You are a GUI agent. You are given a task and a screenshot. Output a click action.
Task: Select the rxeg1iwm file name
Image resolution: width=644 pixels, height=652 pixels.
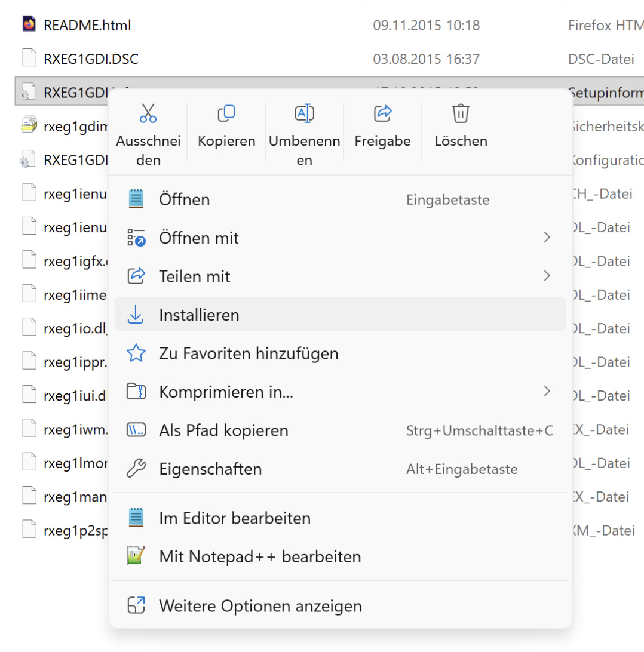[x=76, y=429]
